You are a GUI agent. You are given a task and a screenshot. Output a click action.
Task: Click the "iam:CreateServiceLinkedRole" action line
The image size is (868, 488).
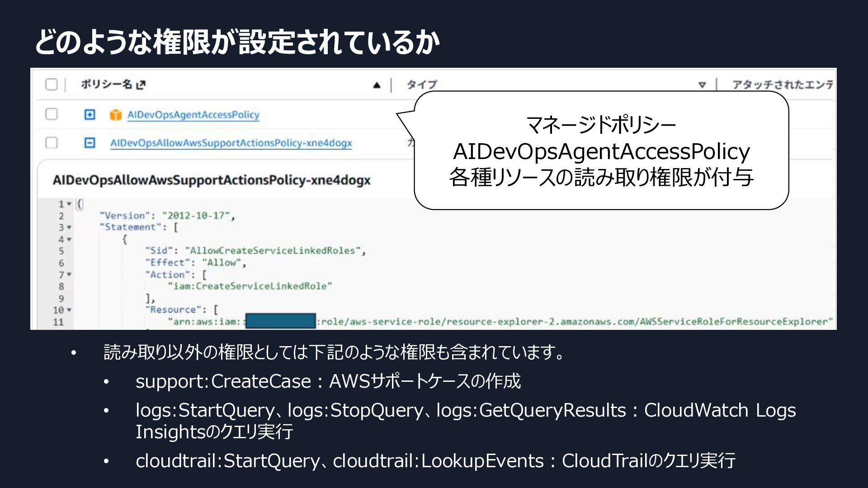click(x=250, y=286)
